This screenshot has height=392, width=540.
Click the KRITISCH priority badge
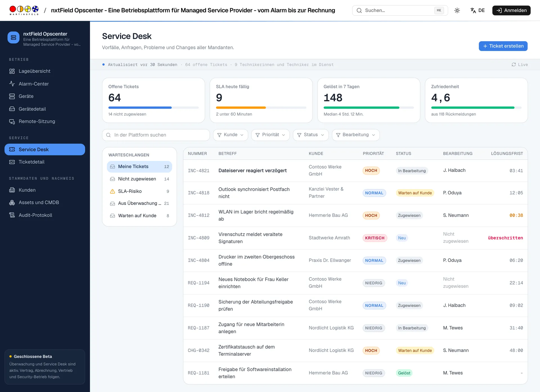pyautogui.click(x=375, y=238)
